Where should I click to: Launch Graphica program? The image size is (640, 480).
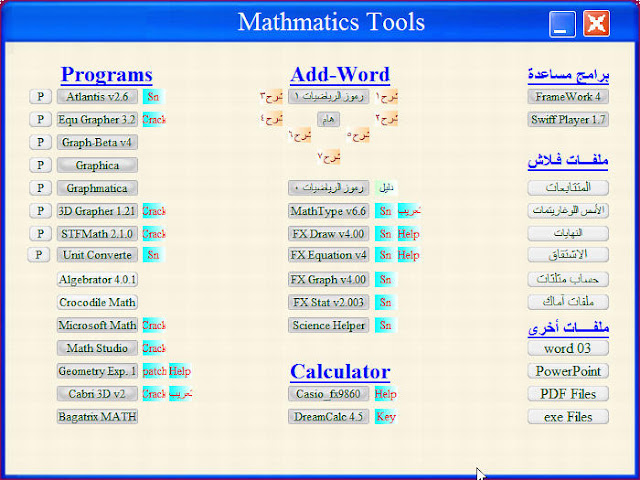[x=97, y=165]
